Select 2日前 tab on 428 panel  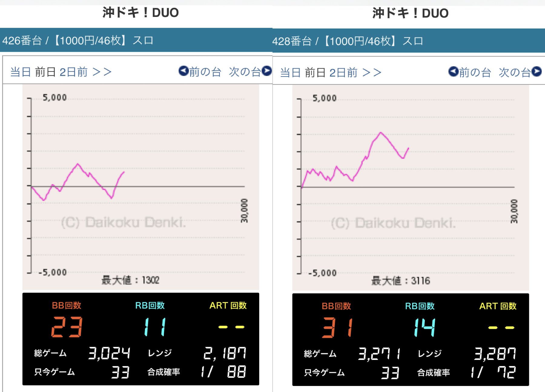[x=343, y=73]
